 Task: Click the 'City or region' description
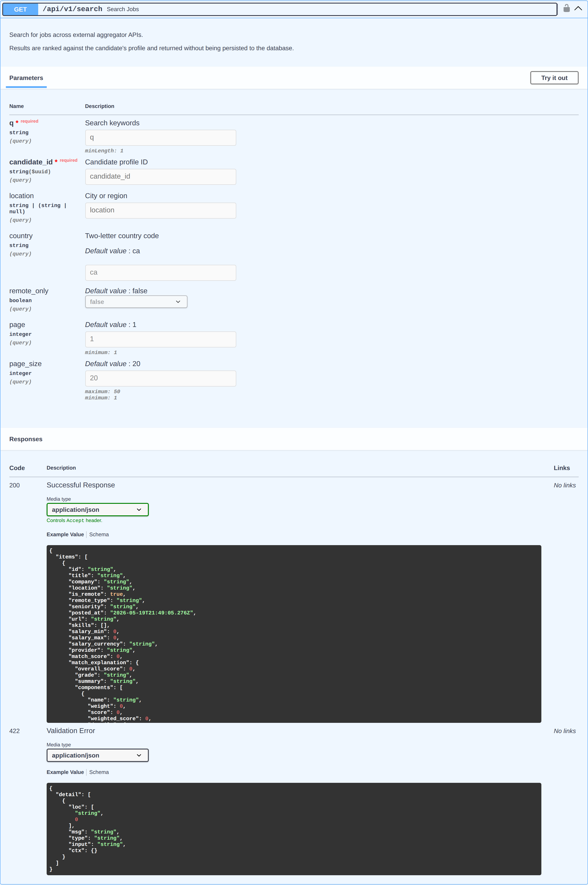click(106, 196)
